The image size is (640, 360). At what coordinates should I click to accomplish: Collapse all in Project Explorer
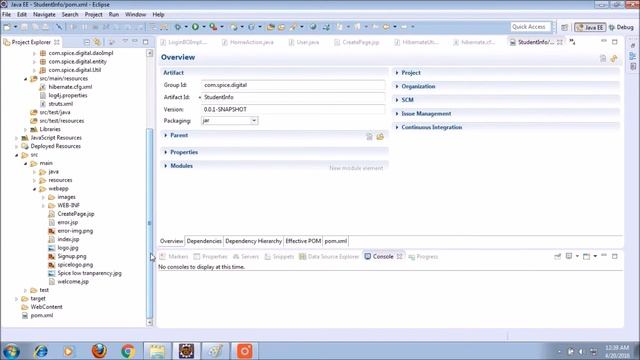(87, 42)
